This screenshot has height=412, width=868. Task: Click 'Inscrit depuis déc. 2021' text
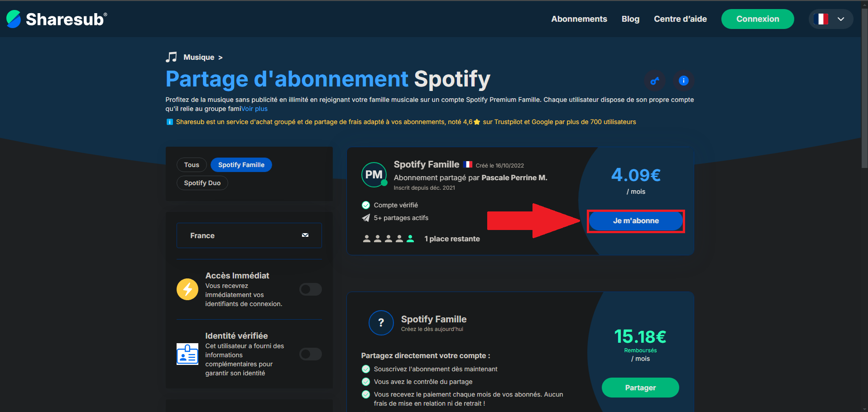[424, 188]
